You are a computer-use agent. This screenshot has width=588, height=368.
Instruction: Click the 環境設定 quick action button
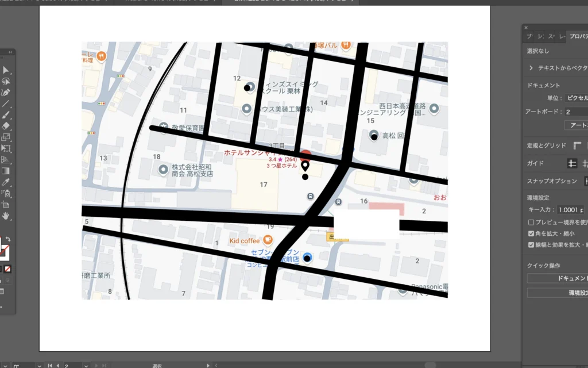pos(557,293)
